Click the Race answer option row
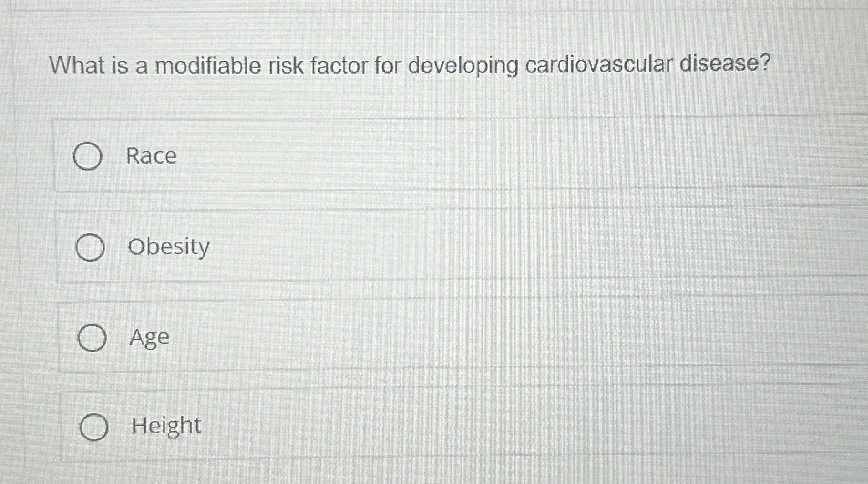 tap(410, 156)
